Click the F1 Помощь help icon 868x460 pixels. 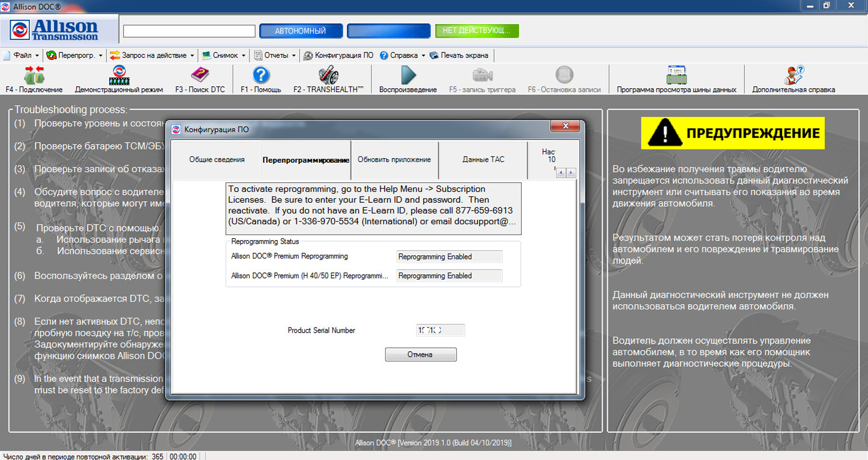[x=261, y=78]
